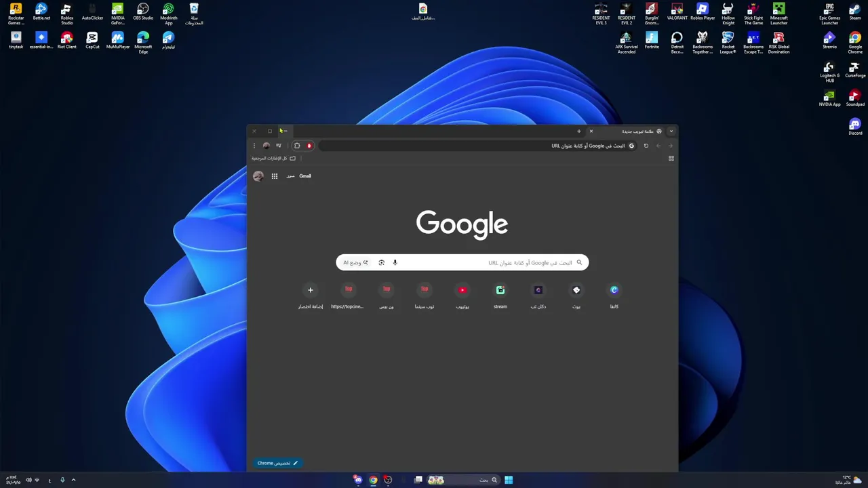Select the Soundpad desktop icon
Image resolution: width=868 pixels, height=488 pixels.
[x=855, y=98]
